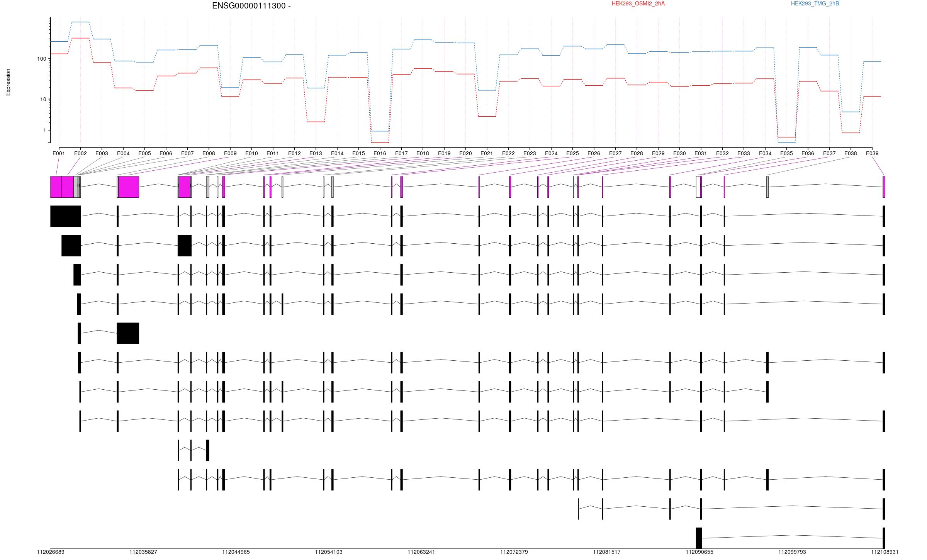Pick the E015 exon label
The height and width of the screenshot is (560, 927).
(358, 153)
